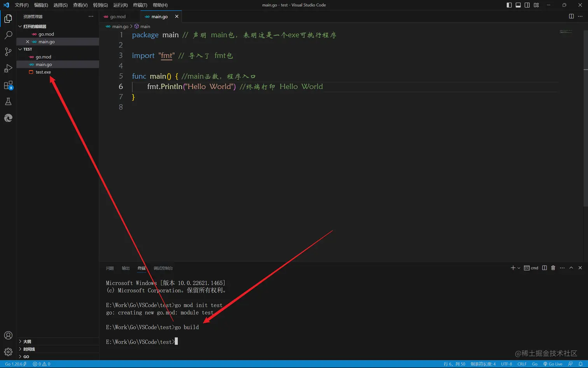Click the Split Editor icon

(x=571, y=16)
